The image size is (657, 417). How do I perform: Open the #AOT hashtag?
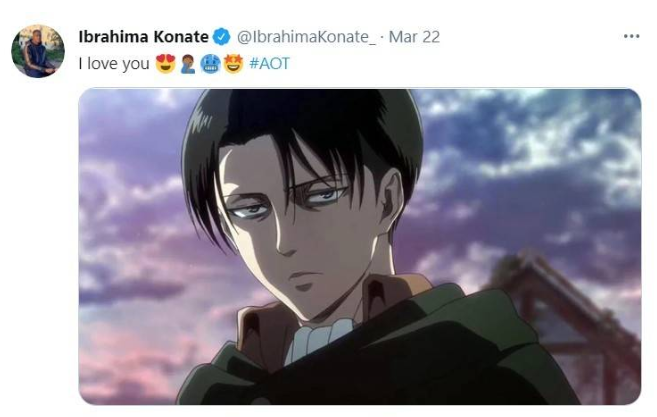coord(269,64)
